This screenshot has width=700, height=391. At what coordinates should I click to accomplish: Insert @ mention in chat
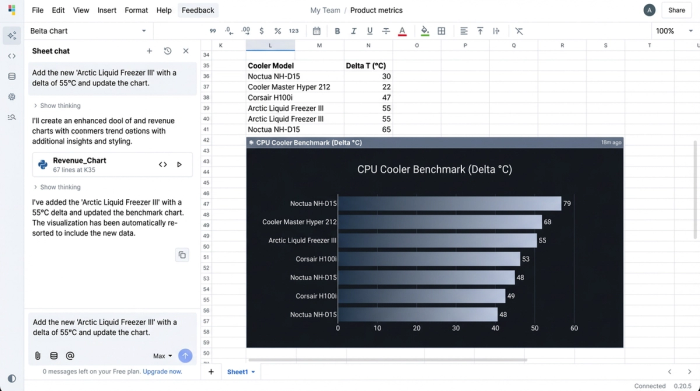[70, 356]
